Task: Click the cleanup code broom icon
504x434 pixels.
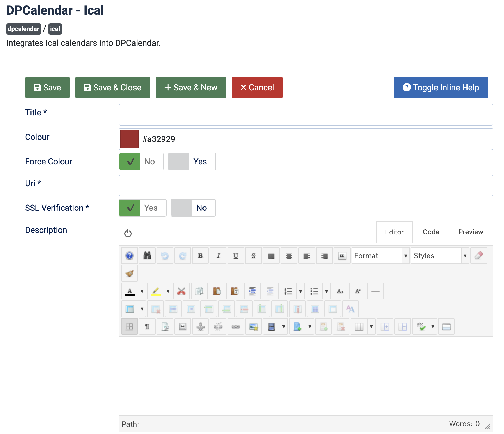Action: (130, 273)
